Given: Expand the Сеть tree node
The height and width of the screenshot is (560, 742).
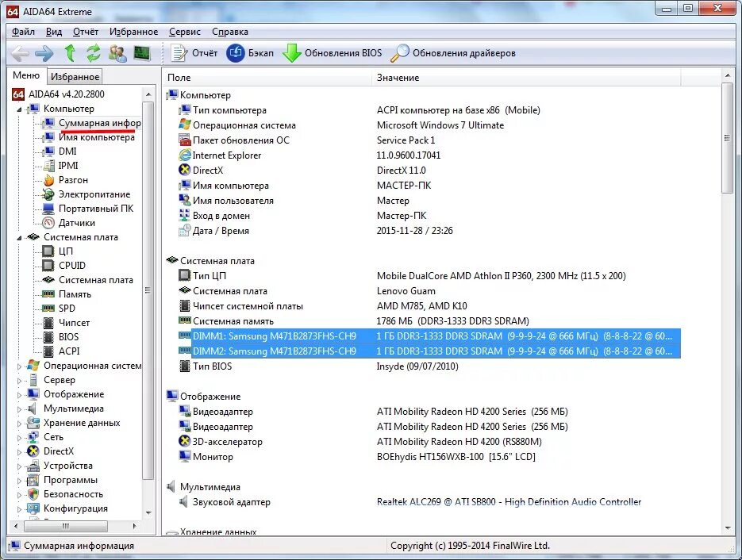Looking at the screenshot, I should click(x=19, y=438).
